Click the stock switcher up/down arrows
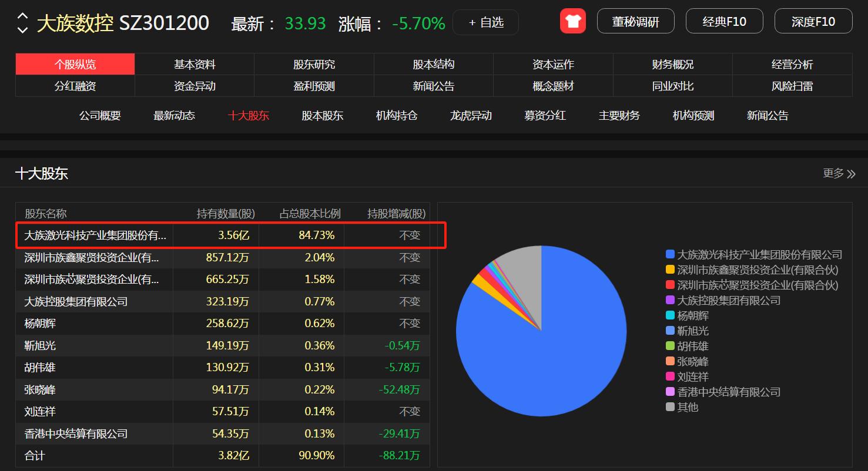The image size is (868, 471). pos(22,23)
